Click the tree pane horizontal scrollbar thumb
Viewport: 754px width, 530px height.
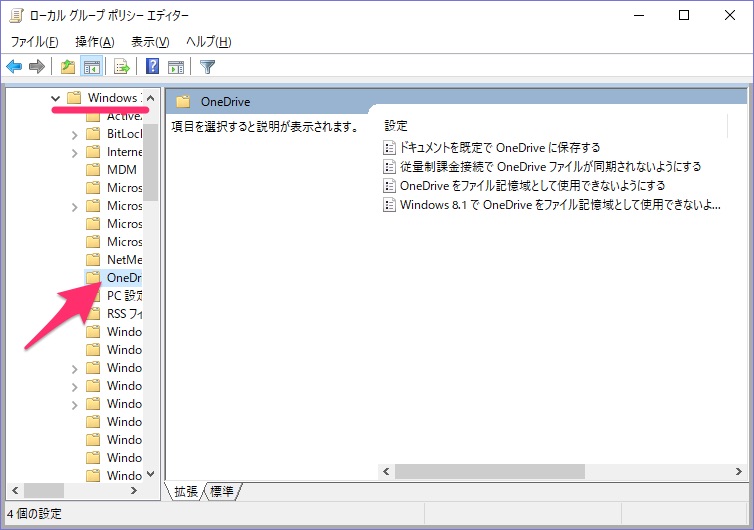pyautogui.click(x=44, y=491)
